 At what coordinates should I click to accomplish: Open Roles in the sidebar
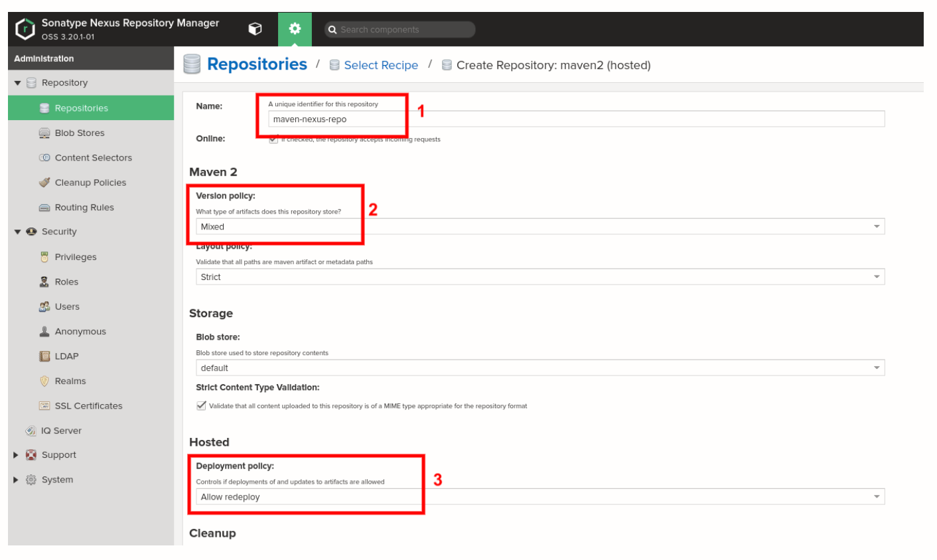[x=91, y=282]
